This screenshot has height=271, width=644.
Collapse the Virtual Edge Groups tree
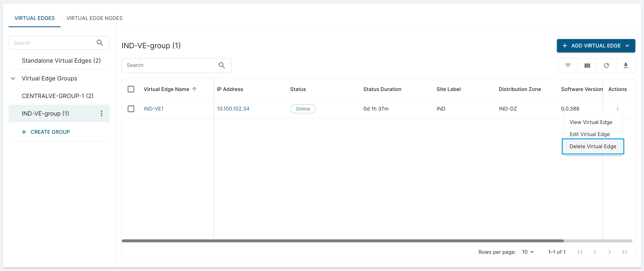[13, 78]
